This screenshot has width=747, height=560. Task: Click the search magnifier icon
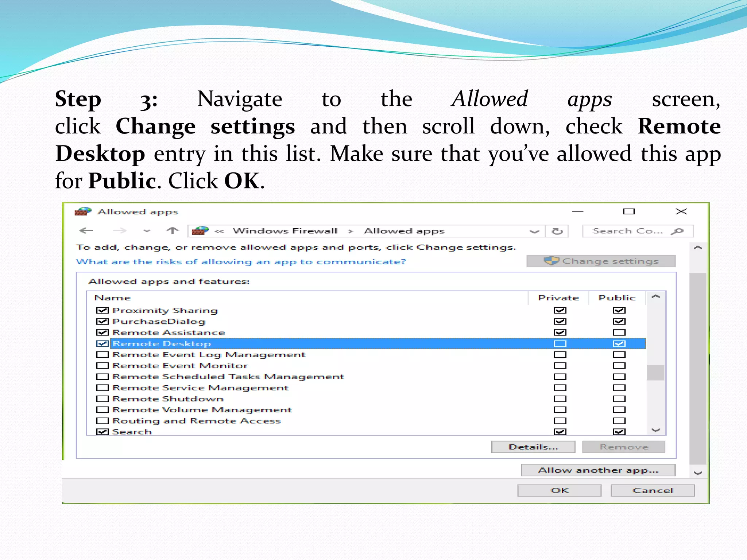point(677,231)
